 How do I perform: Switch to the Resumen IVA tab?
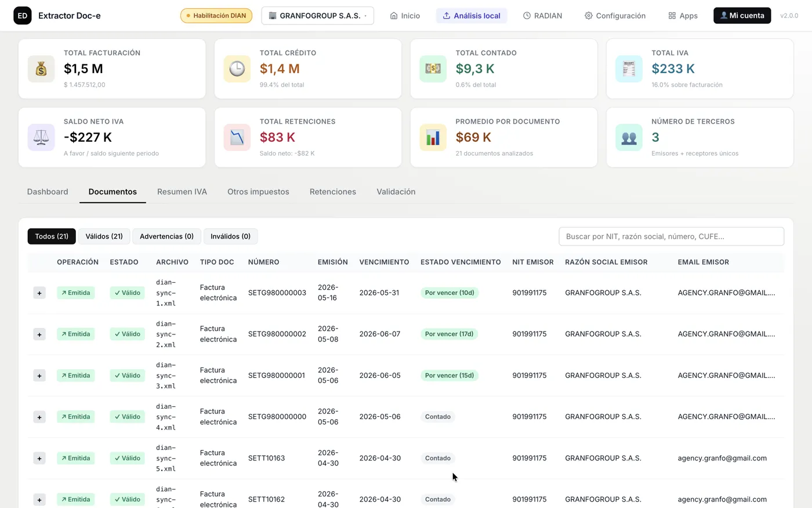point(182,192)
